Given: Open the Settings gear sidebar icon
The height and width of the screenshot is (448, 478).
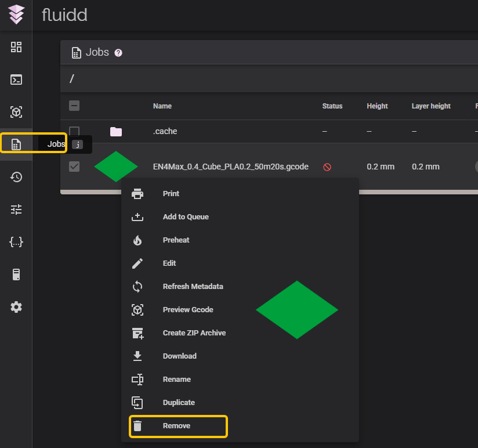Looking at the screenshot, I should (x=16, y=307).
